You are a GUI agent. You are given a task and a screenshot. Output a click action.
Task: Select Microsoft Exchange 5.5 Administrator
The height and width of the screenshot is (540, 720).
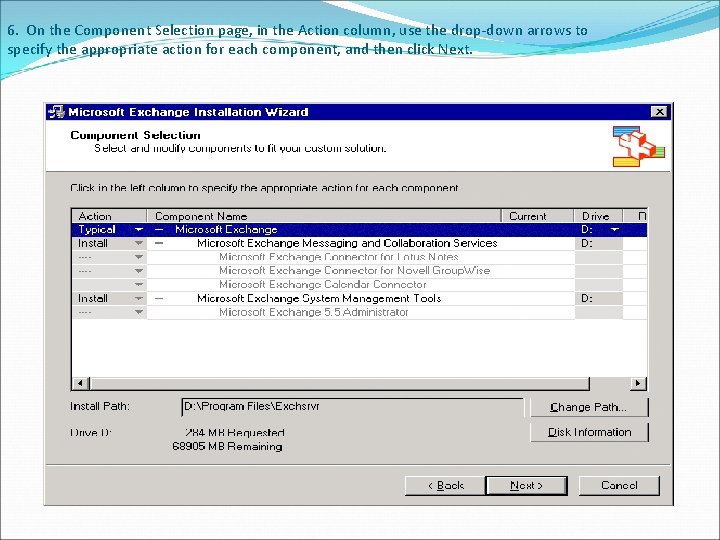(x=314, y=312)
